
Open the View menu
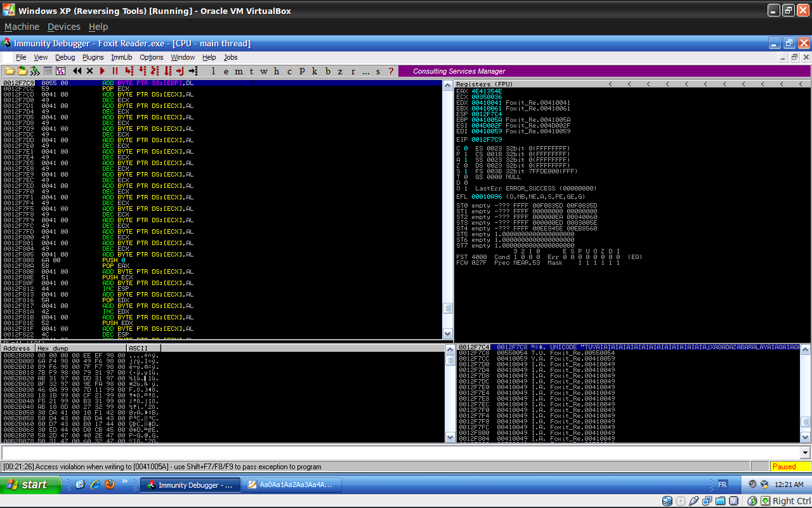coord(41,57)
